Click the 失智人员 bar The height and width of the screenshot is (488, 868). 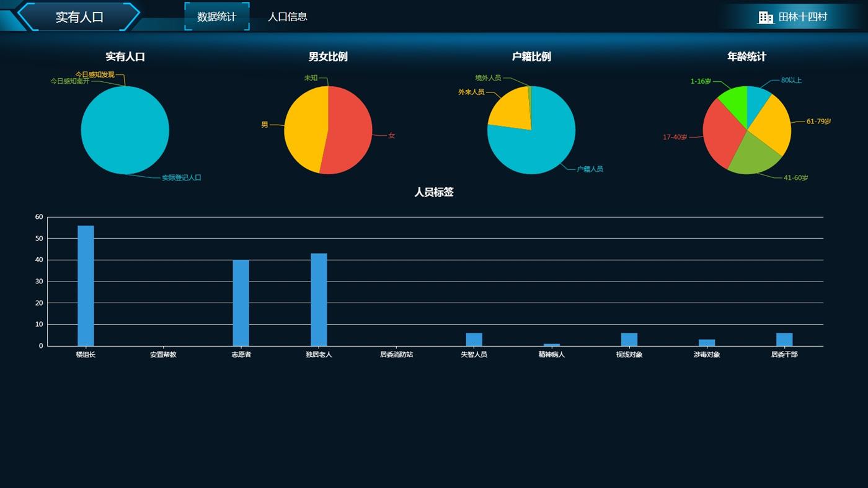pyautogui.click(x=474, y=339)
